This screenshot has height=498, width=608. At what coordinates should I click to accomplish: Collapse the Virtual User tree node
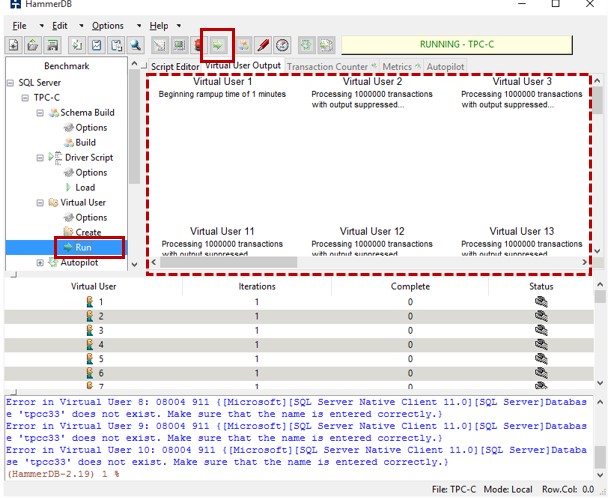(41, 203)
